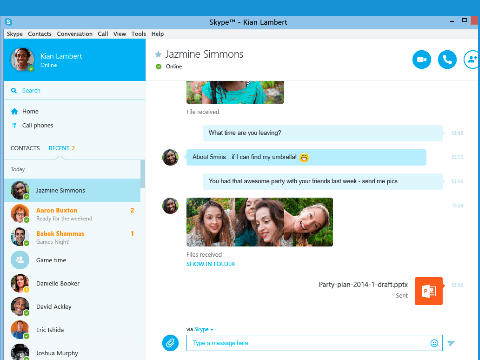Select contact Eric Ishida
The height and width of the screenshot is (360, 480).
(72, 330)
